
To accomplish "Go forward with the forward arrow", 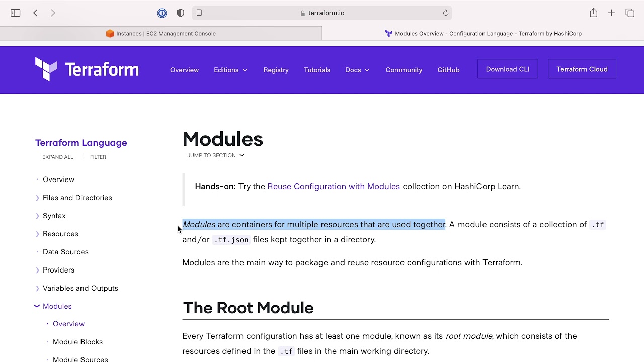I will point(53,13).
